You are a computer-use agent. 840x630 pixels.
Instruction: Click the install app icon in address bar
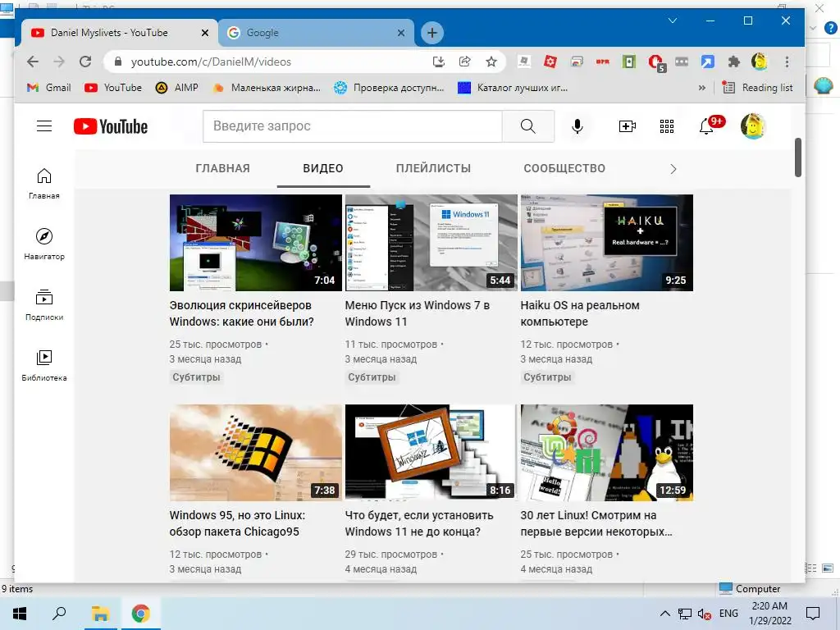(439, 62)
